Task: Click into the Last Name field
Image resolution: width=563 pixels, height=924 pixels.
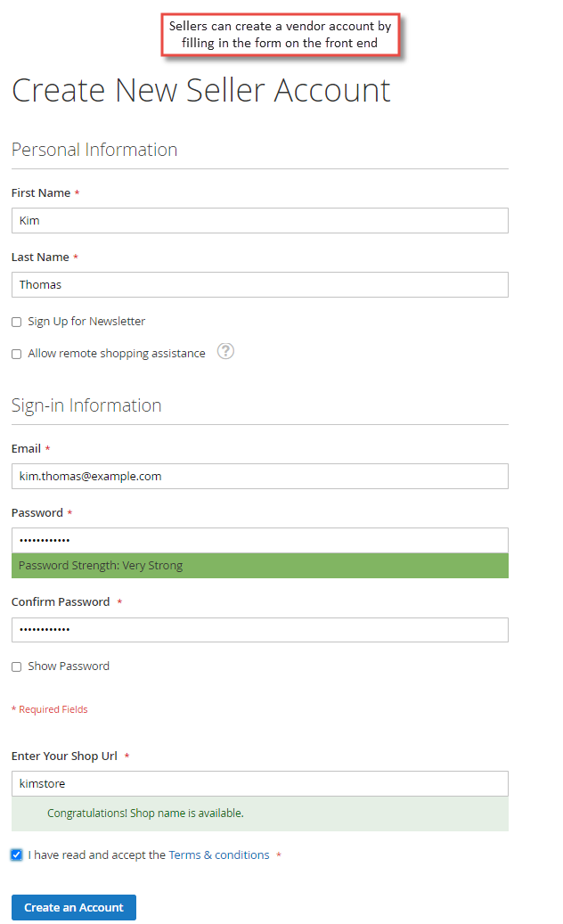Action: (260, 284)
